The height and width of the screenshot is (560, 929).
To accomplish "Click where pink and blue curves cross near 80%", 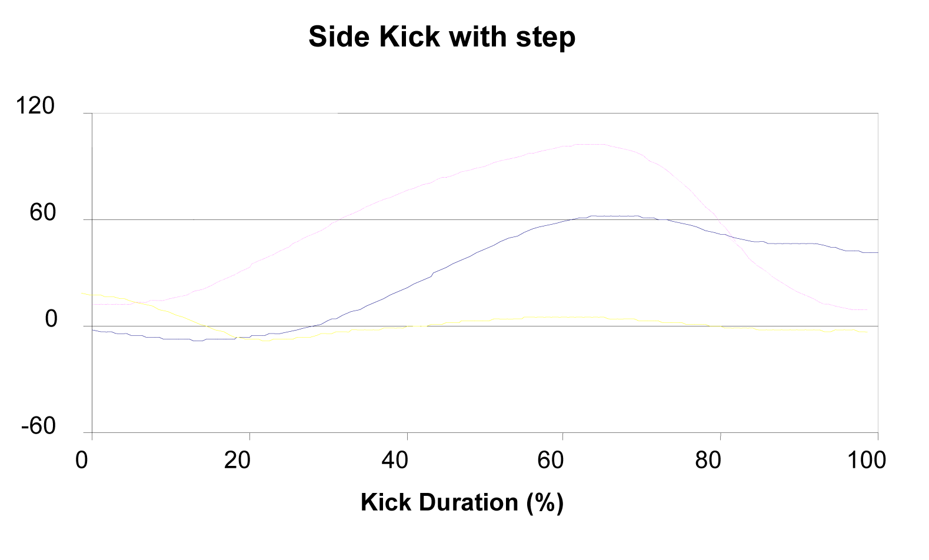I will point(728,235).
